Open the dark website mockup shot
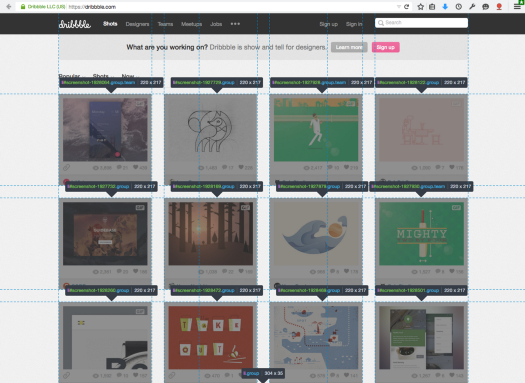Image resolution: width=525 pixels, height=383 pixels. (105, 234)
